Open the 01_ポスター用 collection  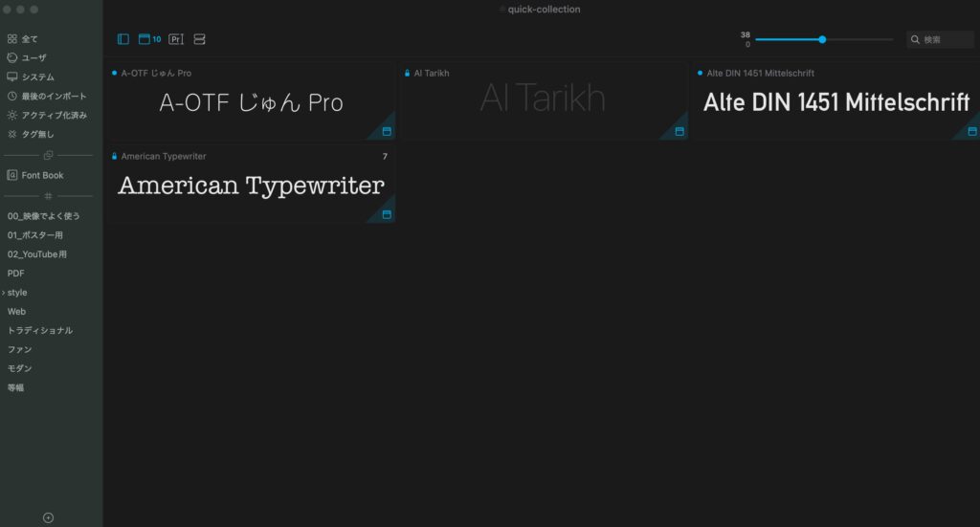[x=35, y=235]
